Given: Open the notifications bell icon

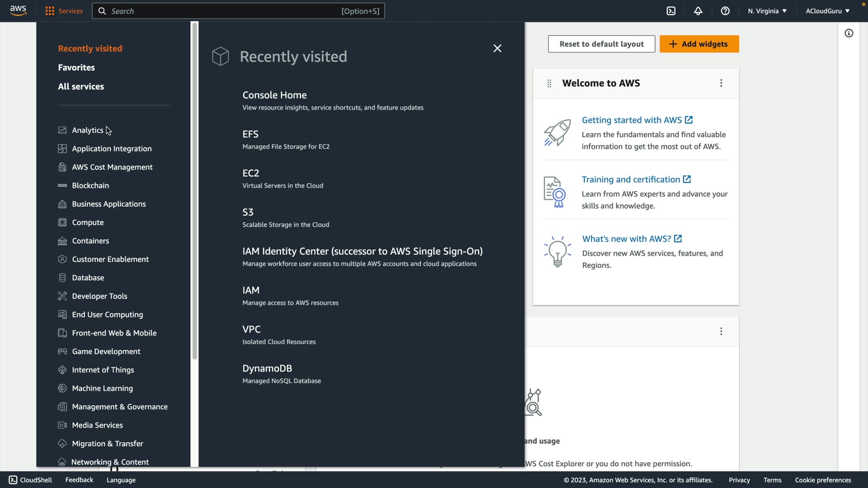Looking at the screenshot, I should pyautogui.click(x=698, y=11).
